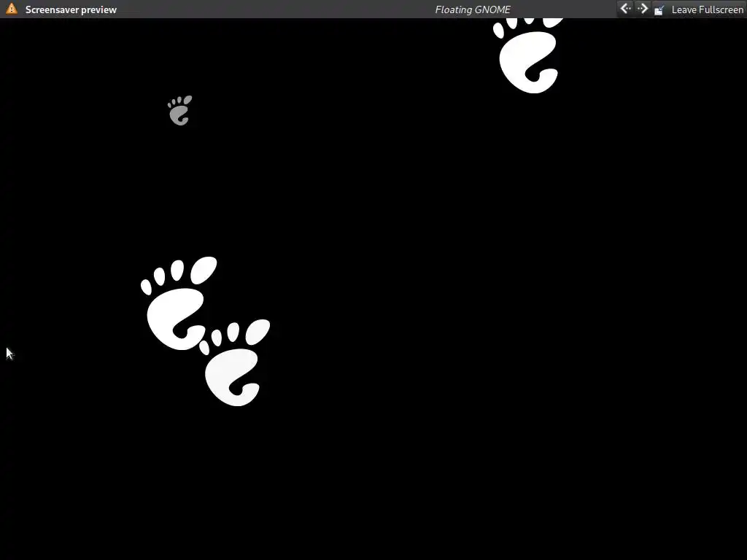Image resolution: width=747 pixels, height=560 pixels.
Task: Click the Leave Fullscreen button
Action: coord(698,9)
